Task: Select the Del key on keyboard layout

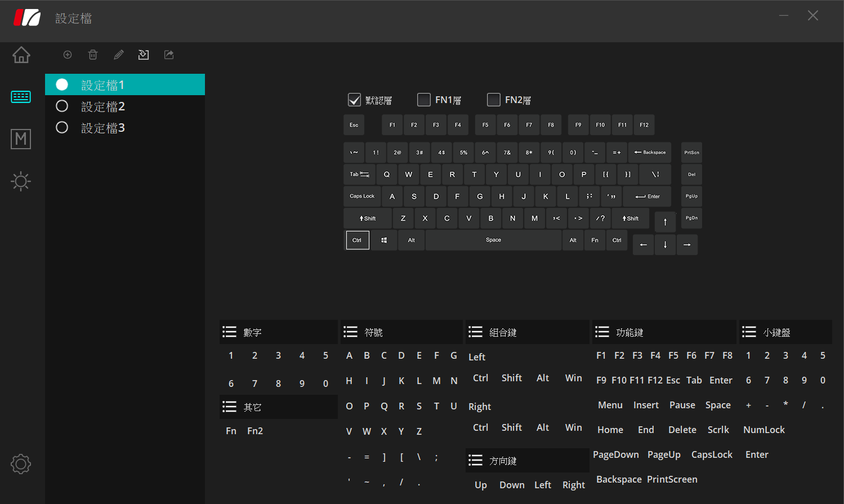Action: [x=691, y=175]
